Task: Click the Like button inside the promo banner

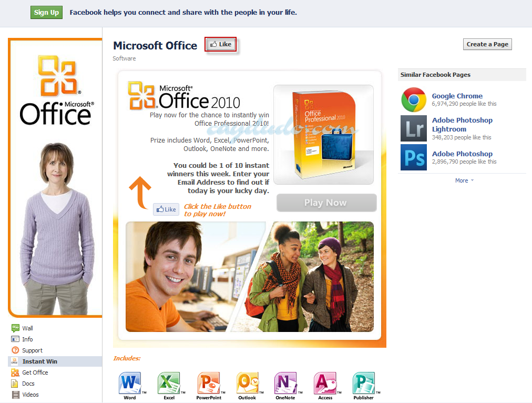Action: click(x=166, y=209)
